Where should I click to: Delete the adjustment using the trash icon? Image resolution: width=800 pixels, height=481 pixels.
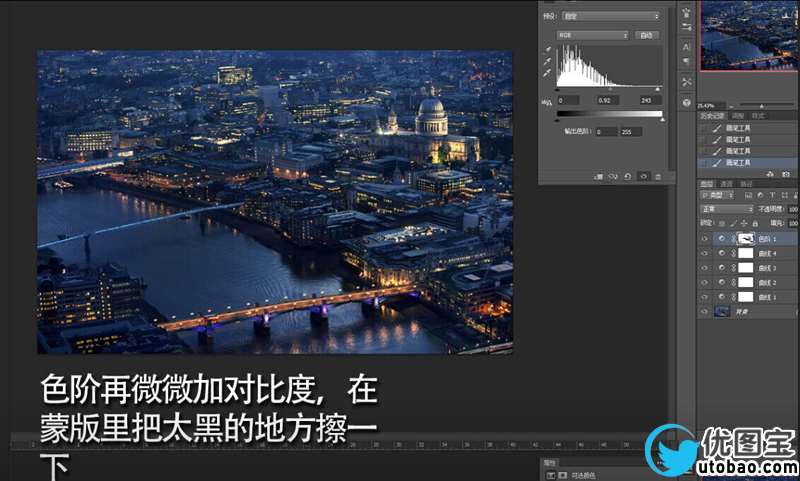(x=658, y=176)
